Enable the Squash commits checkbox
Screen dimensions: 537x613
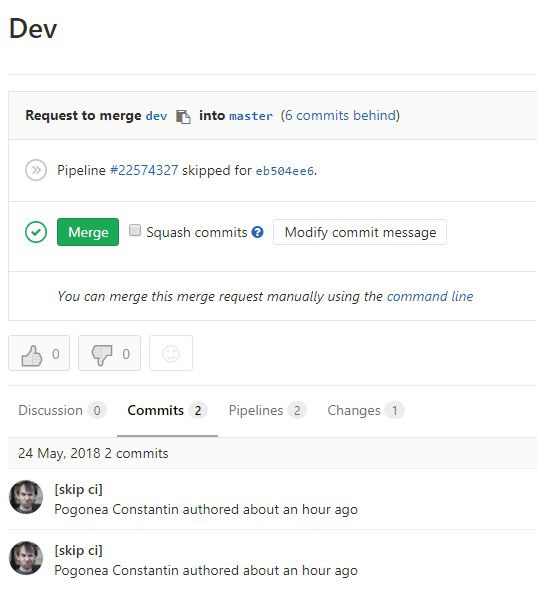point(135,230)
